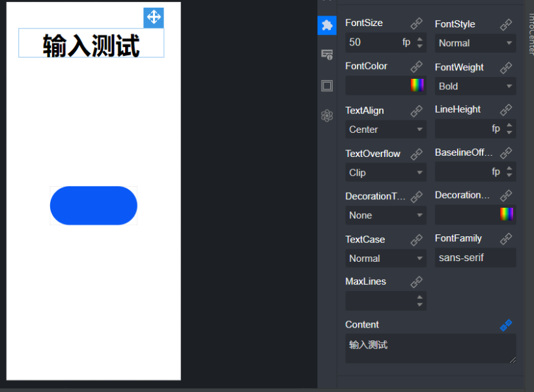Click the blue pill-shaped button on the canvas
Viewport: 534px width, 392px height.
(x=93, y=205)
